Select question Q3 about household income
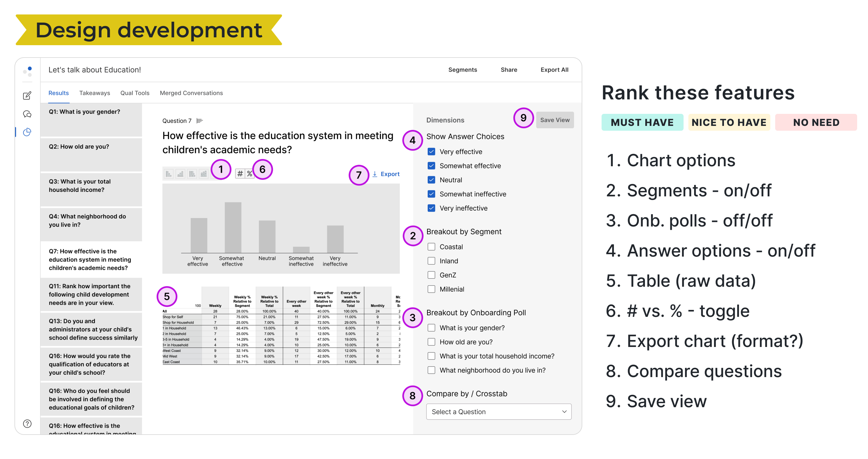 pyautogui.click(x=91, y=189)
